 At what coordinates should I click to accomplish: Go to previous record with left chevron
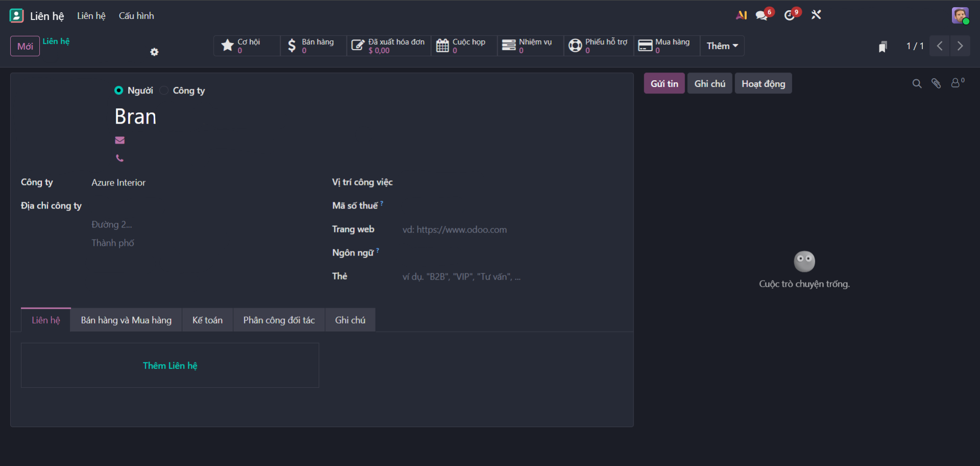click(940, 46)
